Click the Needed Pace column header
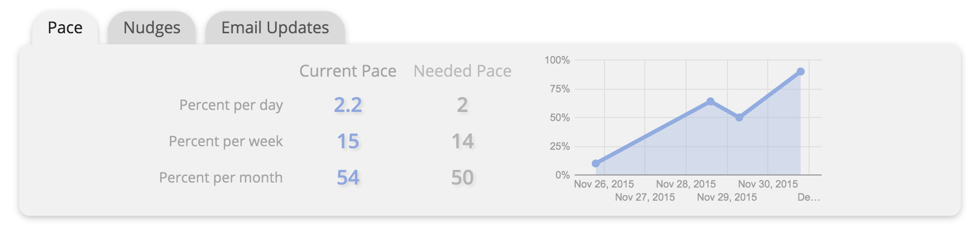This screenshot has height=239, width=980. [462, 71]
